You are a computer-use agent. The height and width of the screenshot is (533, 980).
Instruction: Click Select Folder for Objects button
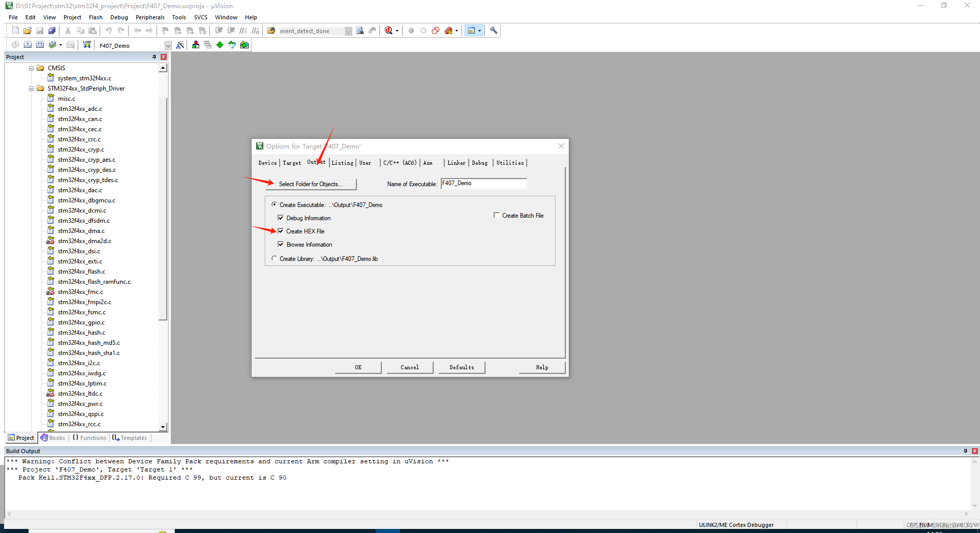coord(311,184)
